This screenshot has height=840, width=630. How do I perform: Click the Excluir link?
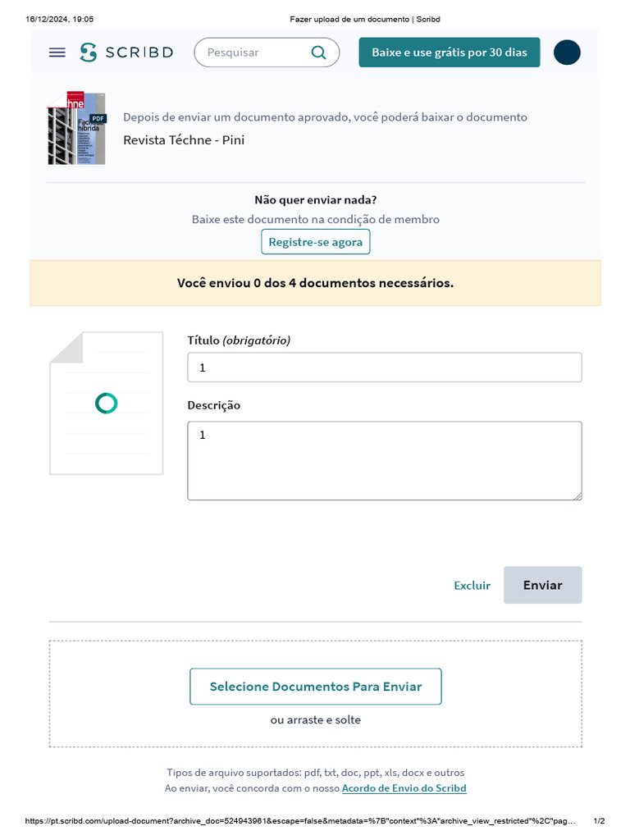pyautogui.click(x=472, y=585)
